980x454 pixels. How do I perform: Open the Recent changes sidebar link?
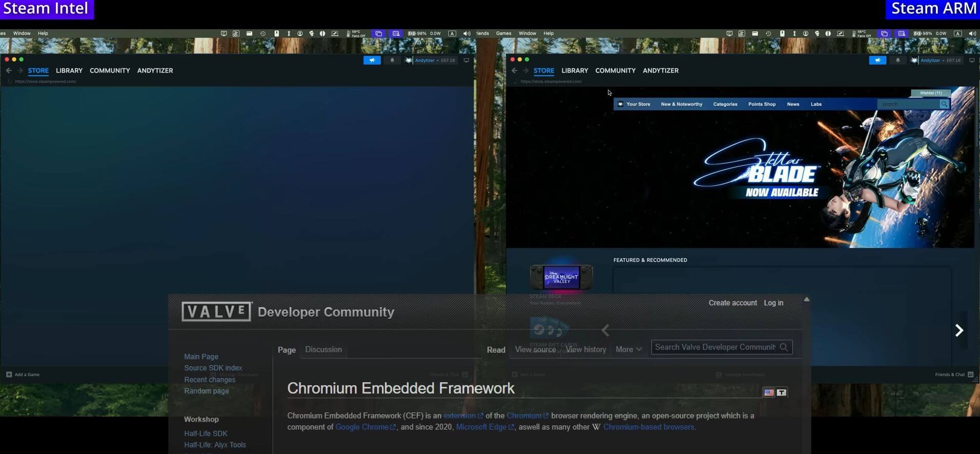(x=210, y=380)
